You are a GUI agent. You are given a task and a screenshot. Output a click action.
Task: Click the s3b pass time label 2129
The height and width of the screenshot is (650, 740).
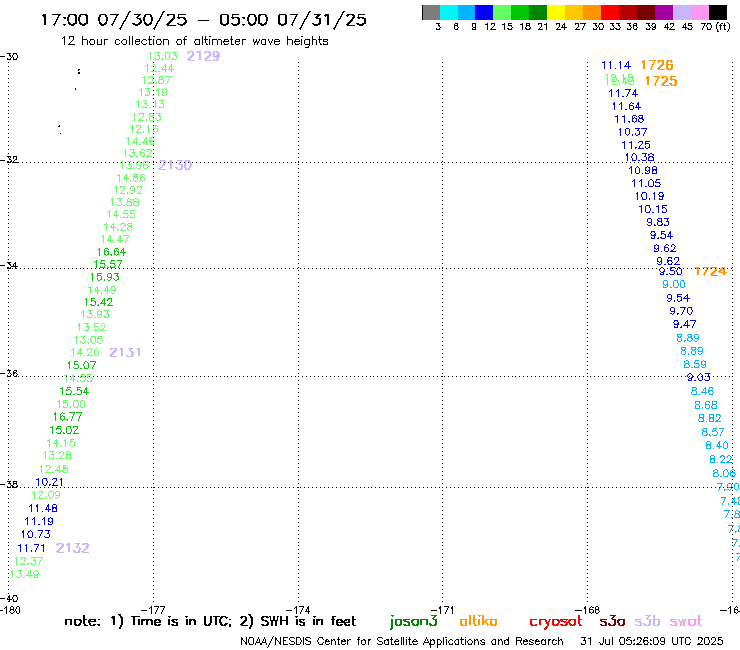coord(203,56)
